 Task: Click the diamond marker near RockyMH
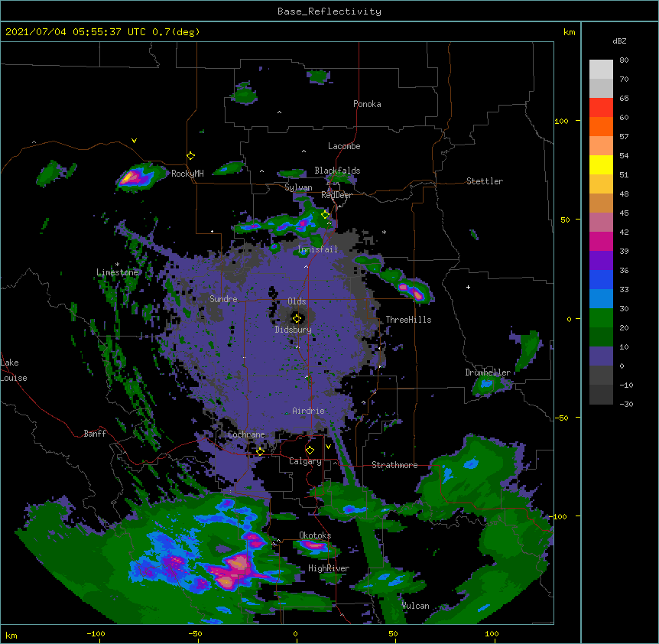click(190, 155)
